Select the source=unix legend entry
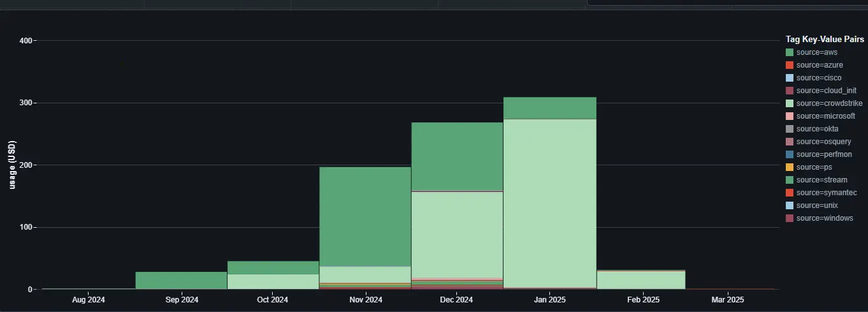 [817, 205]
